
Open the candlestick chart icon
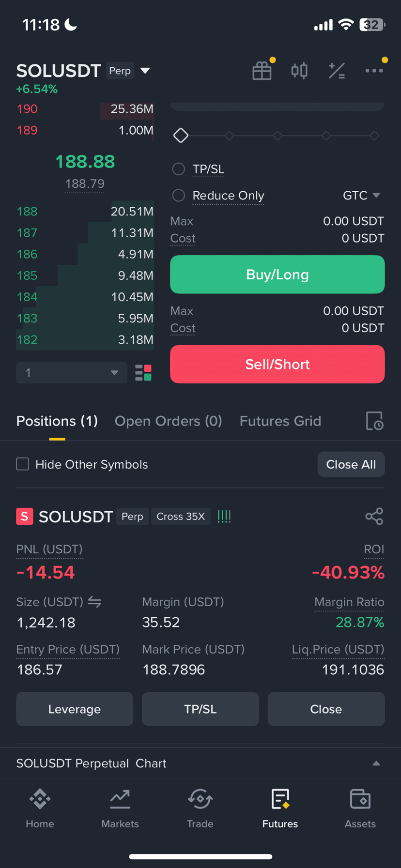pyautogui.click(x=299, y=71)
